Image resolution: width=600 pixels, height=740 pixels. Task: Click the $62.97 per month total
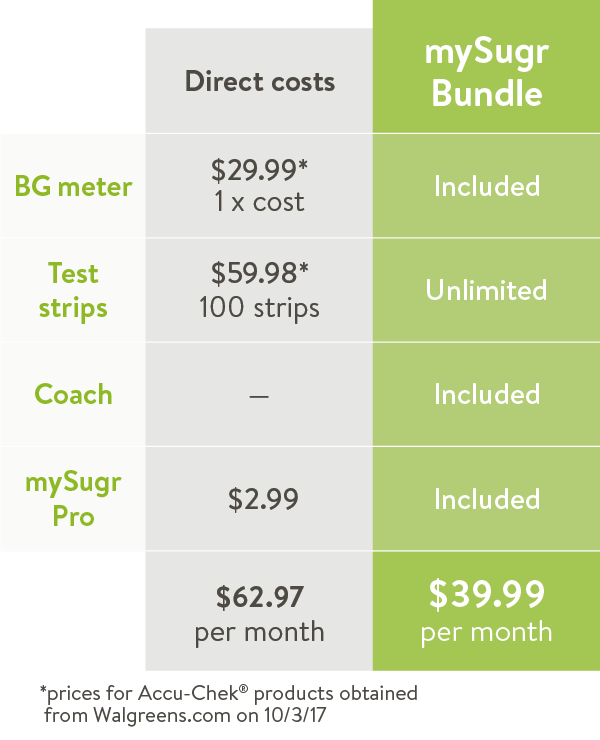[x=259, y=614]
